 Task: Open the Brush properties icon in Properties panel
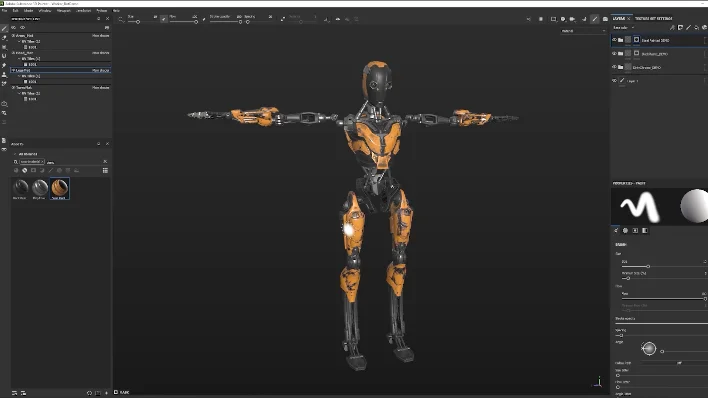pyautogui.click(x=616, y=230)
